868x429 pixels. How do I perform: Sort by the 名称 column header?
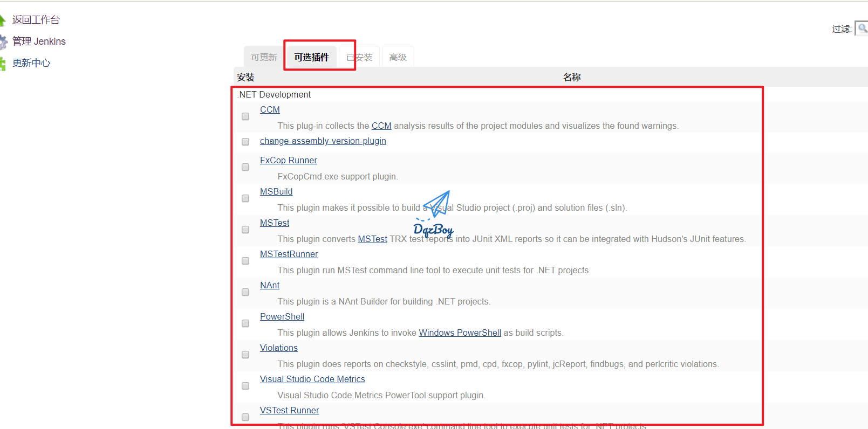pyautogui.click(x=572, y=77)
